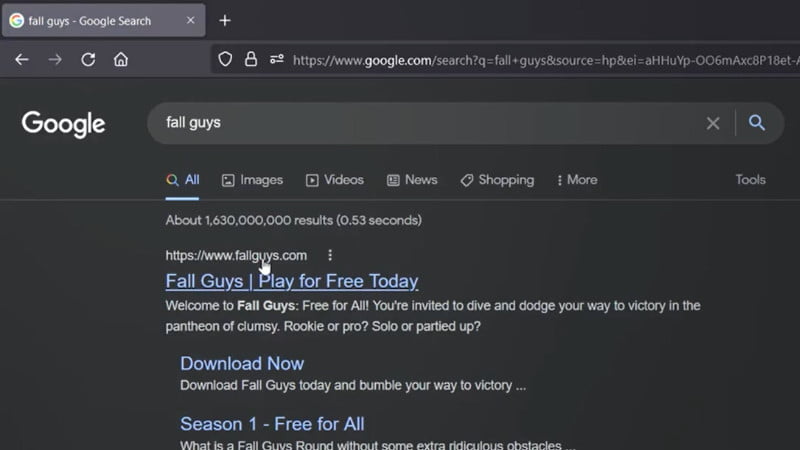The image size is (800, 450).
Task: View site security via the padlock icon
Action: click(251, 60)
